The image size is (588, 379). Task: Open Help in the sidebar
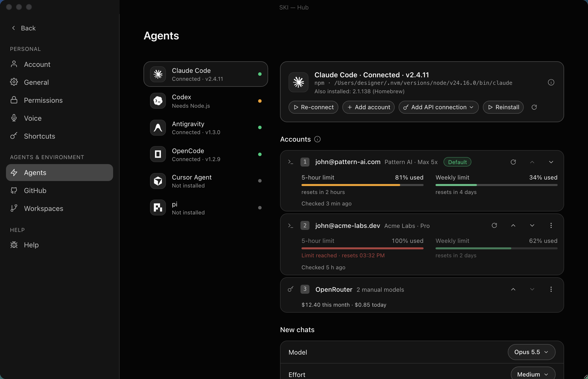click(x=59, y=245)
